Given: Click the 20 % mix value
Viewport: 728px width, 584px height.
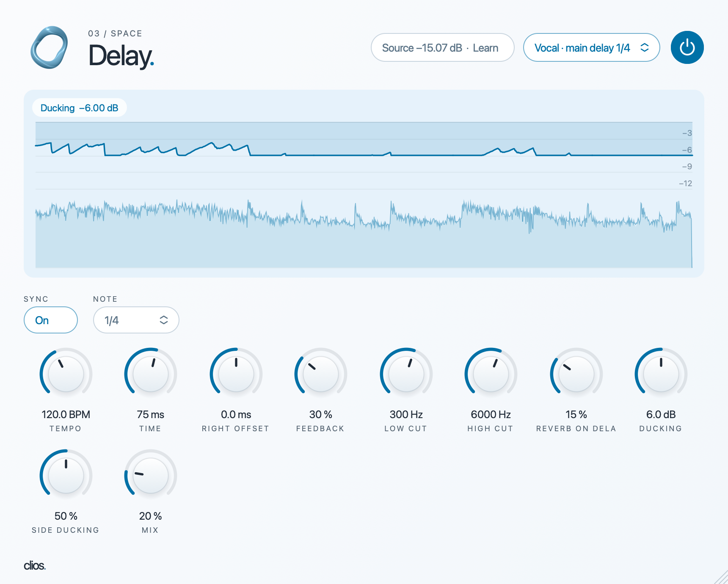Looking at the screenshot, I should click(x=151, y=516).
